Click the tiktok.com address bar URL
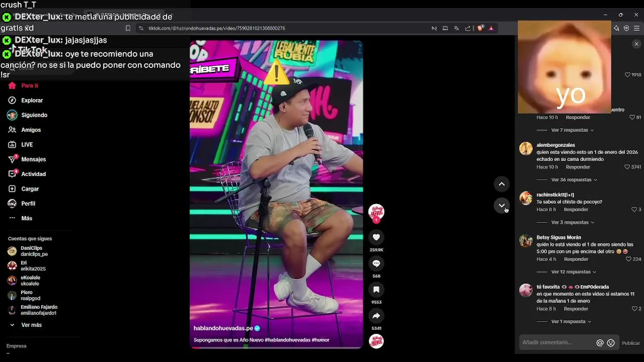The width and height of the screenshot is (644, 362). (x=217, y=28)
